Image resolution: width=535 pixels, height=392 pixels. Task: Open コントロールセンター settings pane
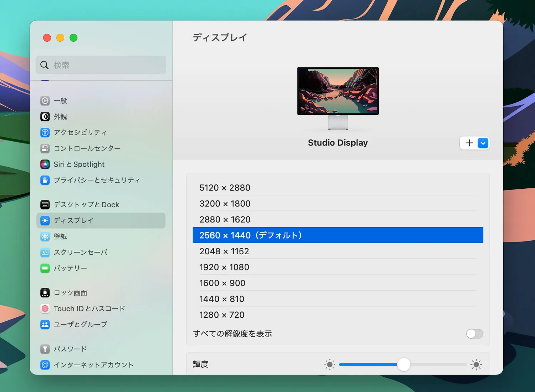pos(101,148)
